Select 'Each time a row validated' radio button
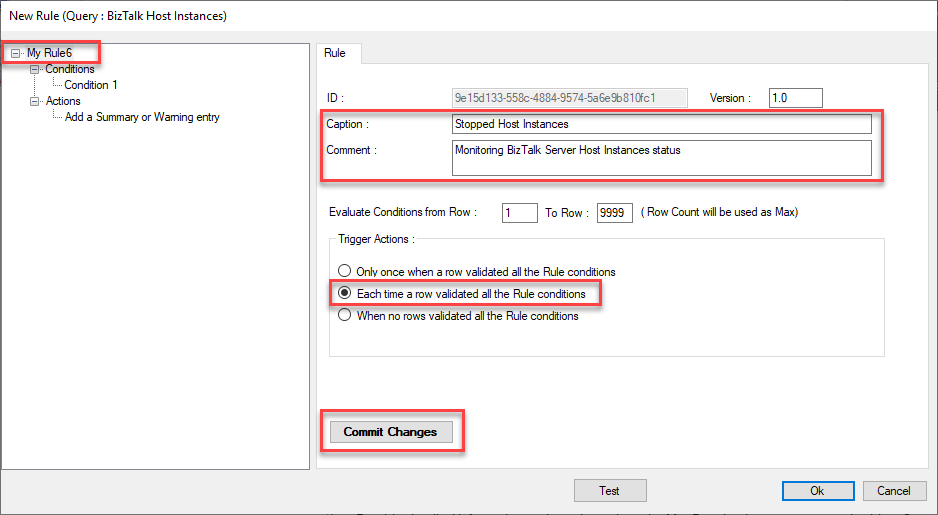The width and height of the screenshot is (938, 515). tap(345, 294)
